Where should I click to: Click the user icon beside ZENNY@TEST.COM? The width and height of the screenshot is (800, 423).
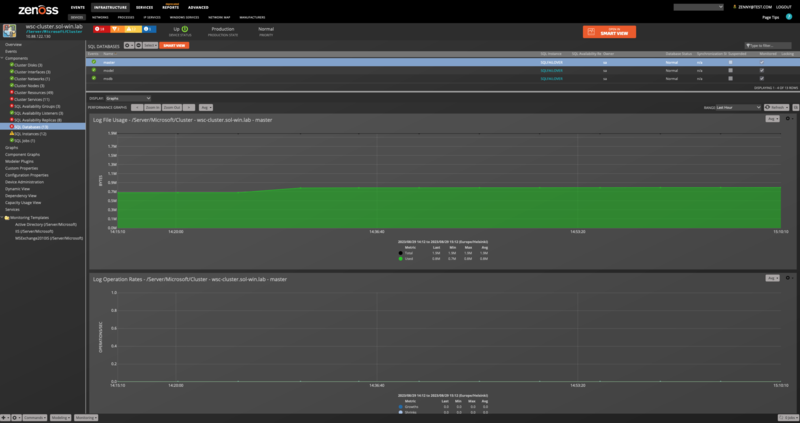tap(735, 7)
